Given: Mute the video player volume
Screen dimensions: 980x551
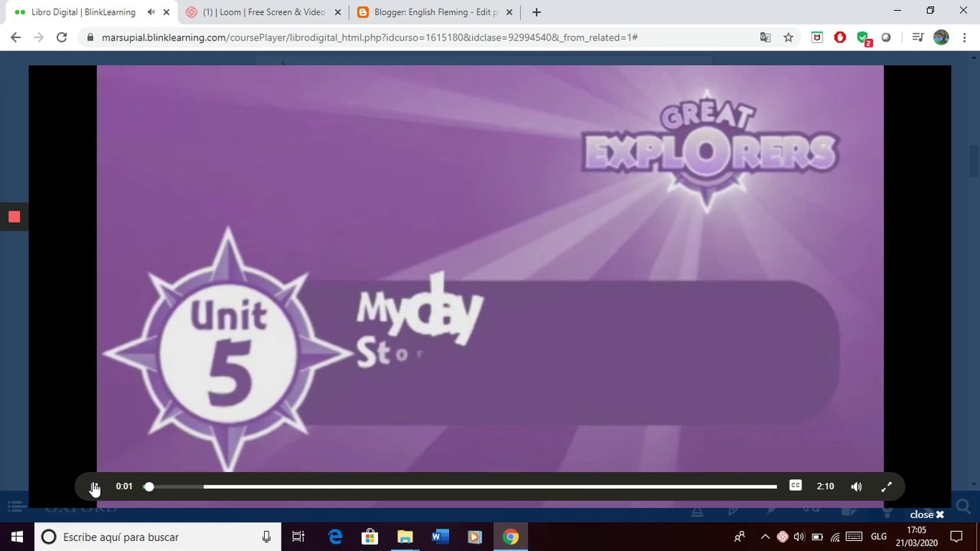Looking at the screenshot, I should [x=856, y=487].
